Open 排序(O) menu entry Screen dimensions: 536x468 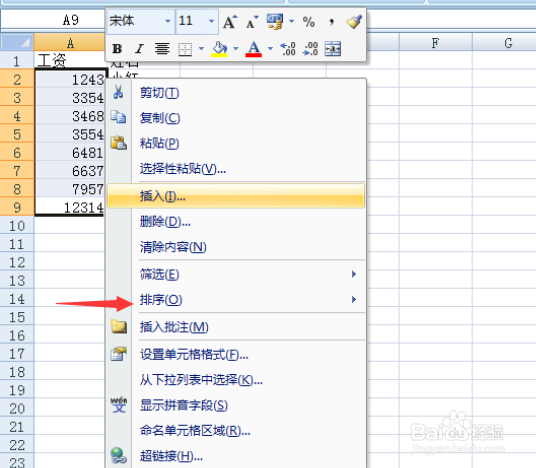(x=236, y=299)
